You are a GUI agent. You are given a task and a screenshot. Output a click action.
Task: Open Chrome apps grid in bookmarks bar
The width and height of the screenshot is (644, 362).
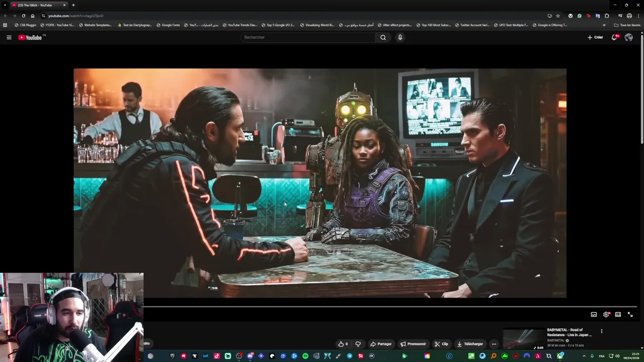click(x=5, y=25)
